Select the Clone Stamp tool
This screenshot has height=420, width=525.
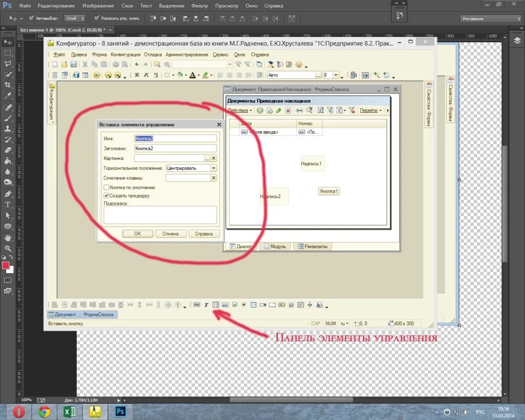click(8, 129)
